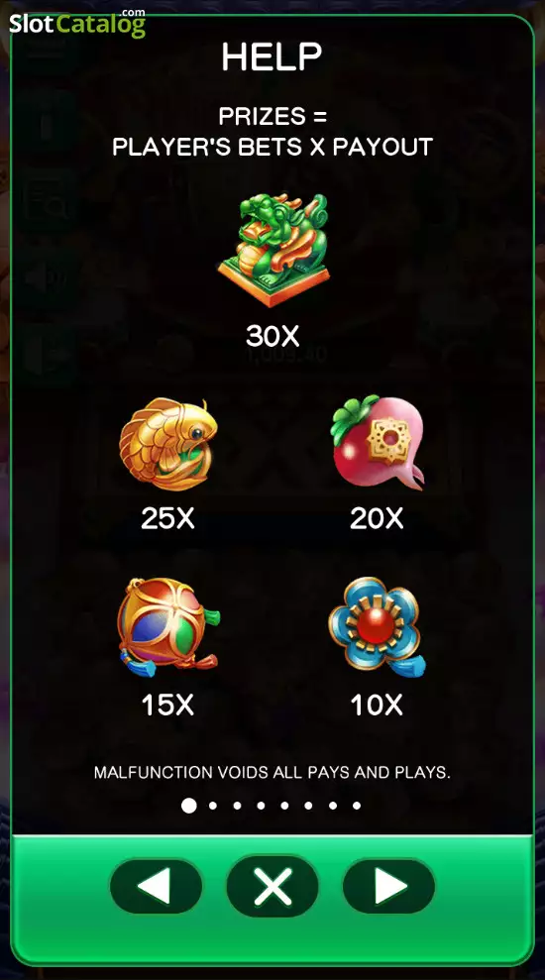Image resolution: width=545 pixels, height=980 pixels.
Task: Go to the next help page
Action: coord(388,886)
